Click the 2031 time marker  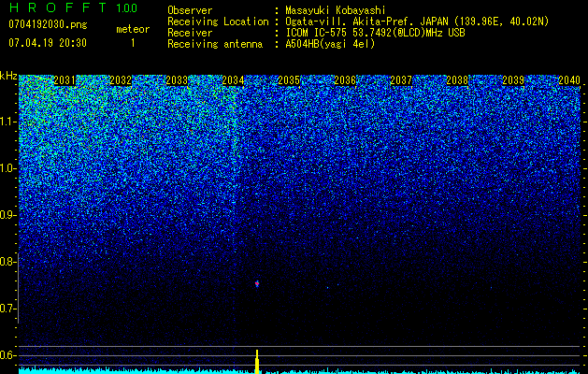(x=65, y=80)
